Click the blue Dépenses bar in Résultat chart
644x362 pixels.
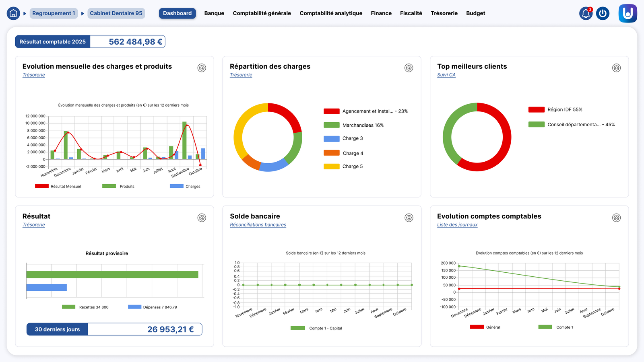[47, 288]
